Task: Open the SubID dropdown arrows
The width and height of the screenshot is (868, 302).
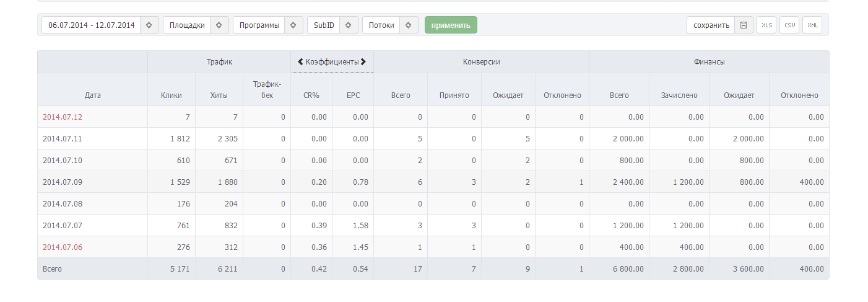Action: (349, 25)
